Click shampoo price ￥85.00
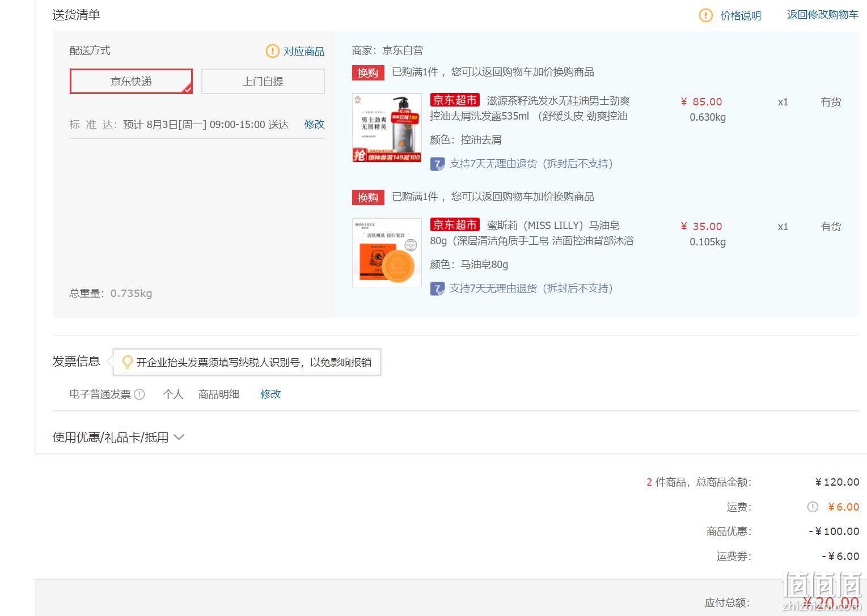 701,101
